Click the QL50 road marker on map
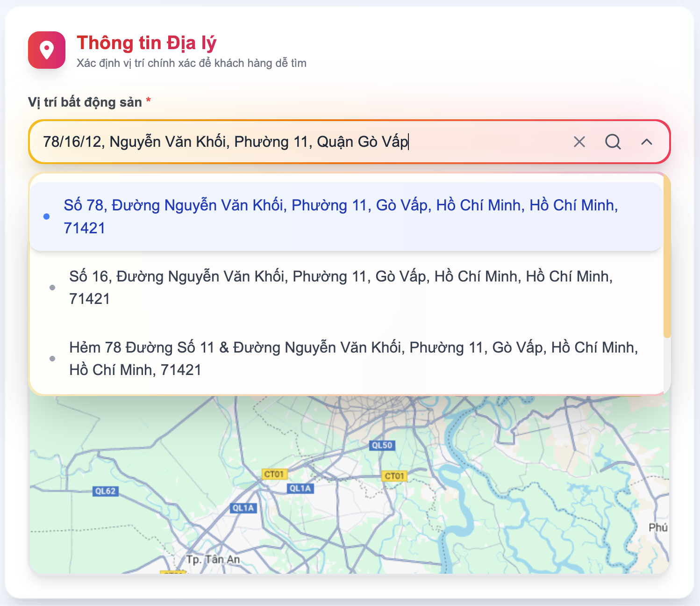This screenshot has width=700, height=606. (382, 445)
